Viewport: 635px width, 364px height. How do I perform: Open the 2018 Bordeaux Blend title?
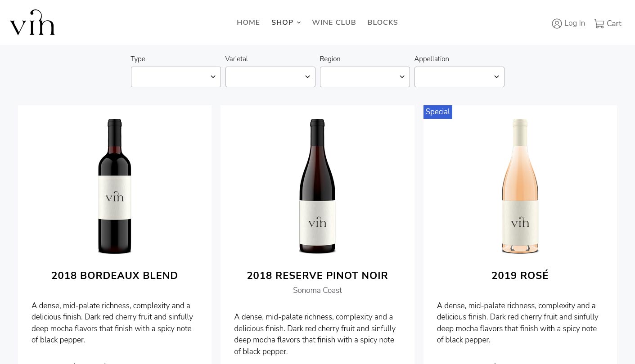[115, 276]
